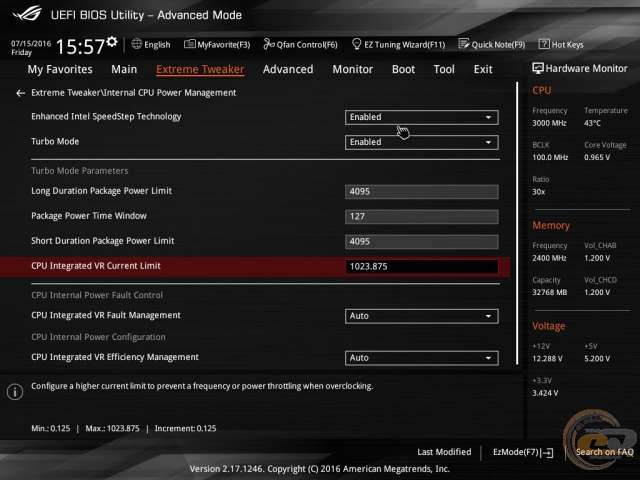
Task: Click the ROG logo icon
Action: pos(27,13)
